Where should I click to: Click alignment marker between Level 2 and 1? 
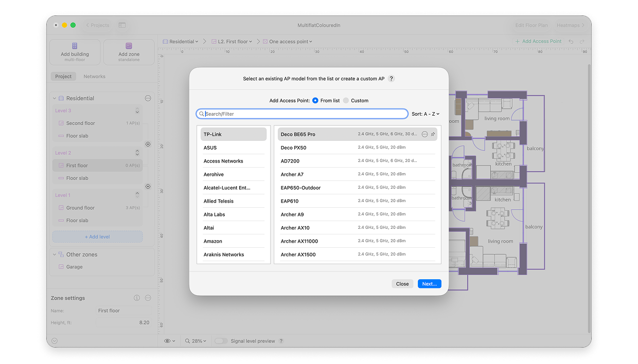[x=148, y=187]
